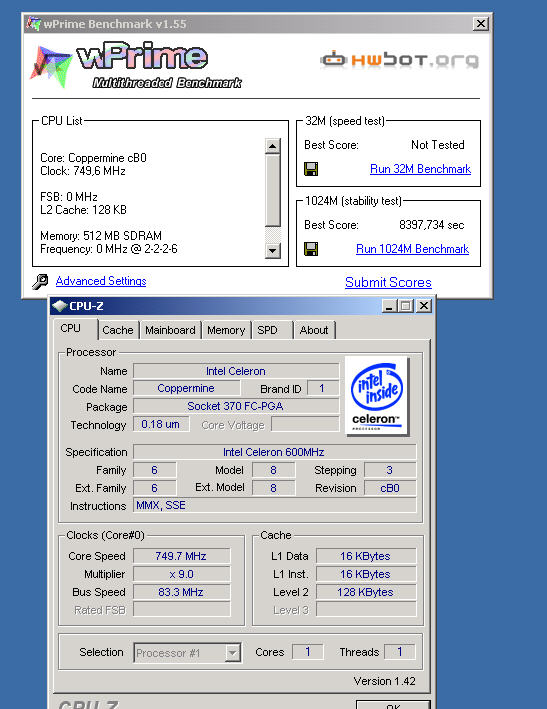
Task: Click the disabled maximize button in CPU-Z
Action: (406, 306)
